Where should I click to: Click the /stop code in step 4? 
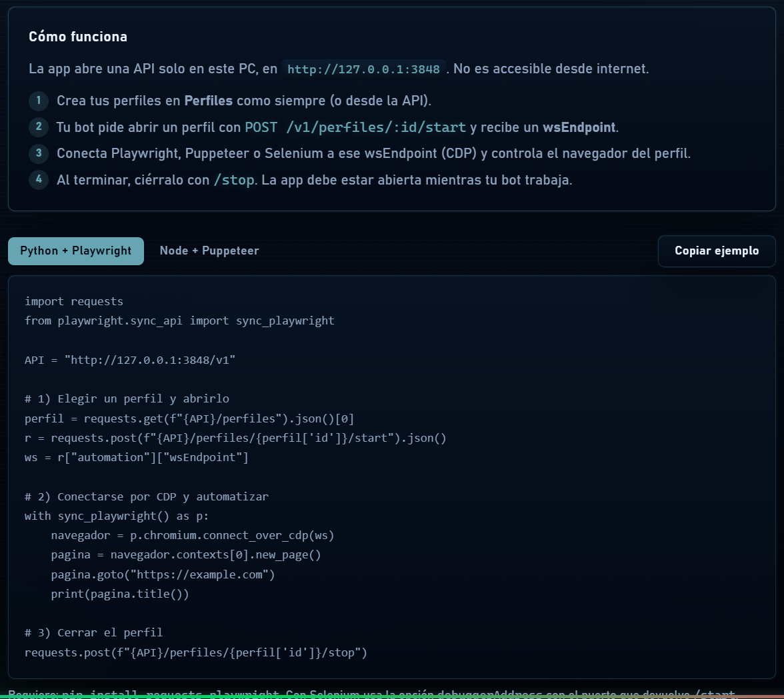tap(234, 180)
